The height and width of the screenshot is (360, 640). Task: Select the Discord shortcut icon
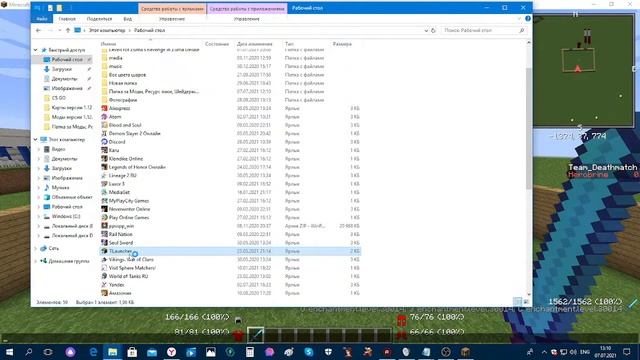point(104,142)
